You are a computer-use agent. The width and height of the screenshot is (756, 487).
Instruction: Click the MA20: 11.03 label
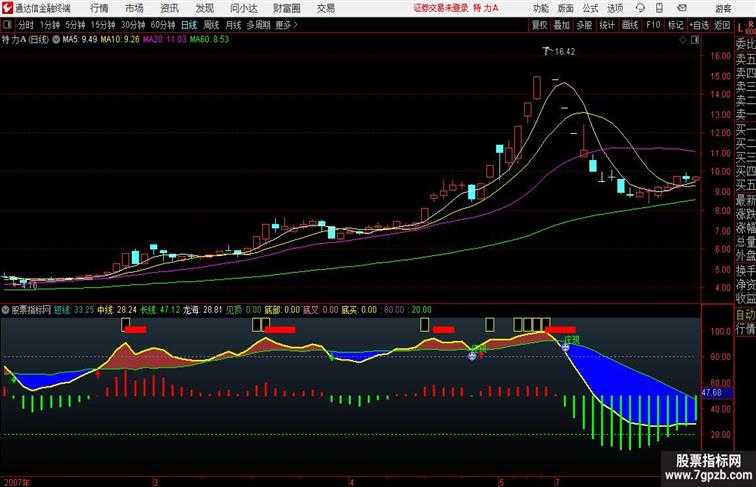164,40
